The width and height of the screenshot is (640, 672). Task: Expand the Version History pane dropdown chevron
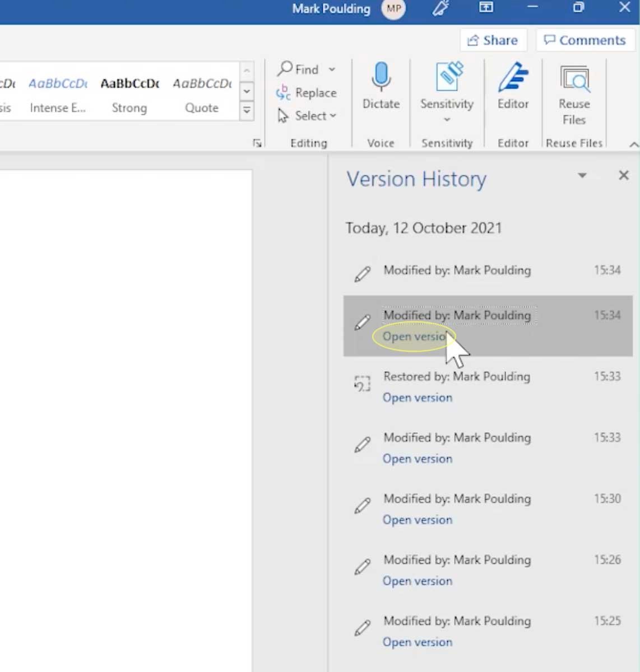(582, 175)
